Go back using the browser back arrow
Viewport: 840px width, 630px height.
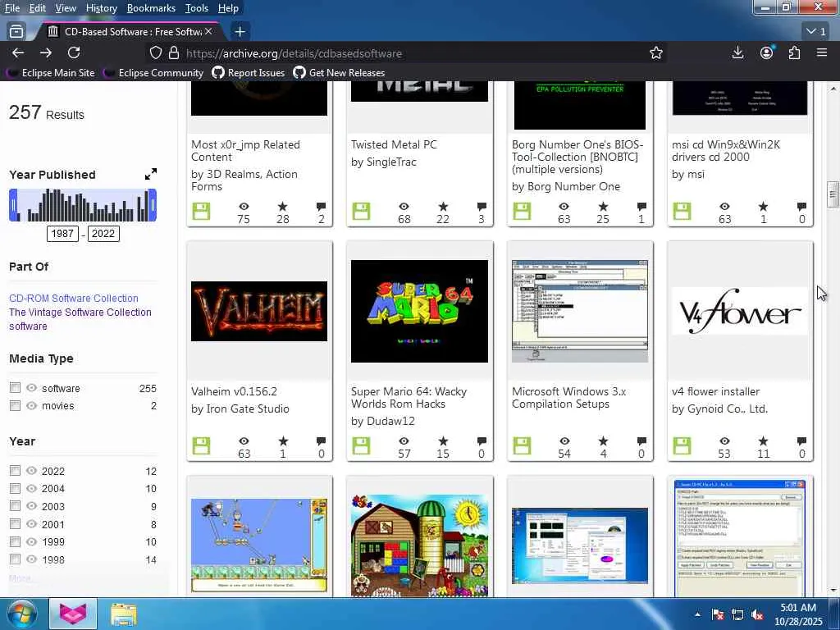click(18, 52)
